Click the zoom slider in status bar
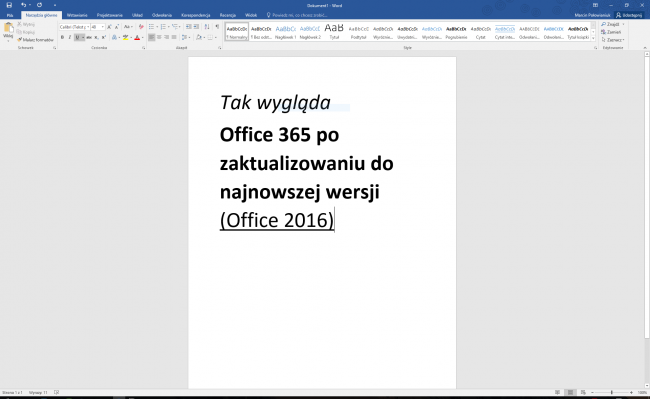650x399 pixels. [x=612, y=392]
